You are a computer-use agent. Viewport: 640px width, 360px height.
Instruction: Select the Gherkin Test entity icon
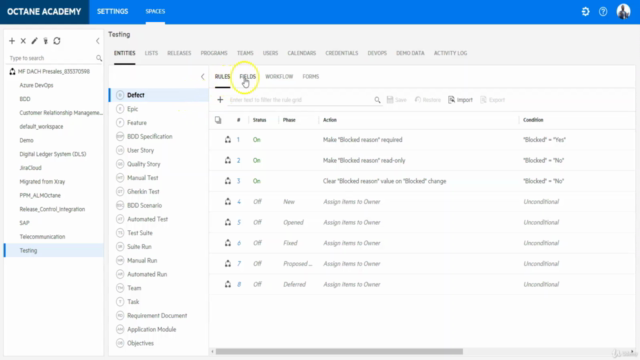(120, 191)
